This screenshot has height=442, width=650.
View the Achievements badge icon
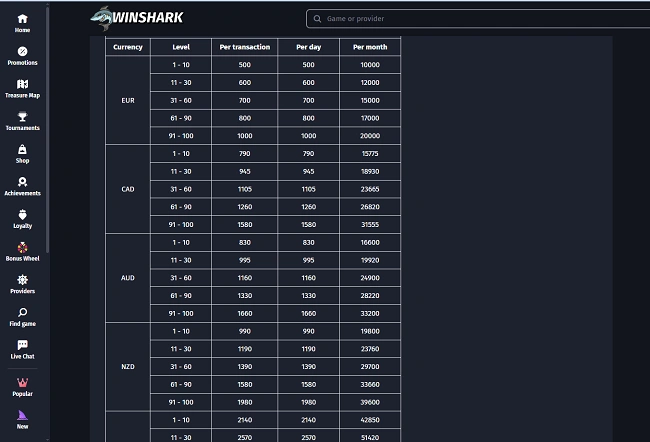click(22, 182)
